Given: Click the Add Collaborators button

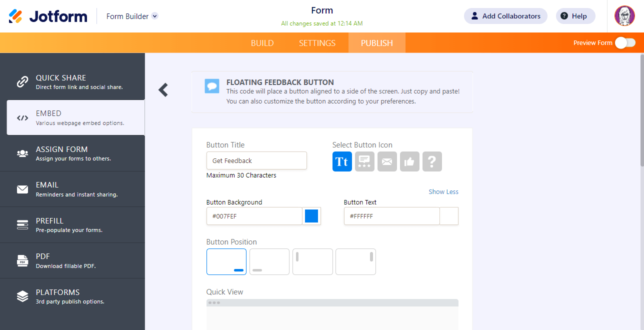Looking at the screenshot, I should 505,16.
